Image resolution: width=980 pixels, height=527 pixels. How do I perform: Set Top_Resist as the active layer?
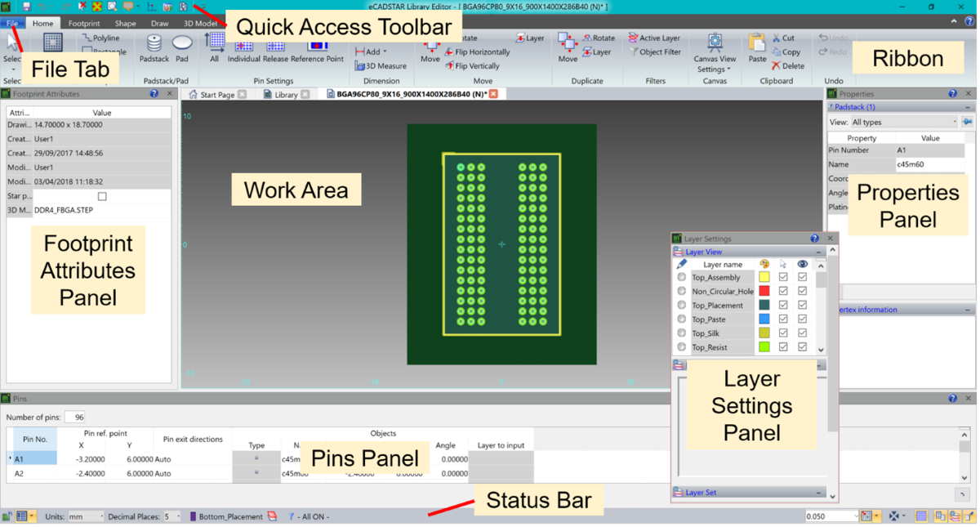click(x=682, y=347)
